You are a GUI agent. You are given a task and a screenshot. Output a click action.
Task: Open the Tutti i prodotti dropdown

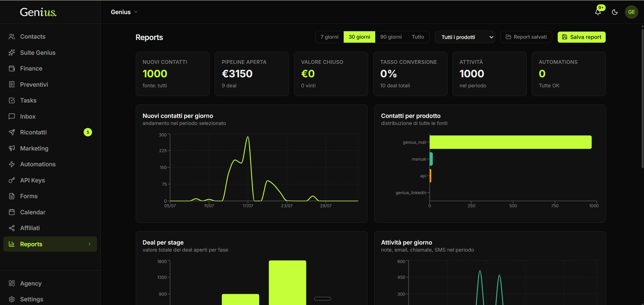[465, 37]
